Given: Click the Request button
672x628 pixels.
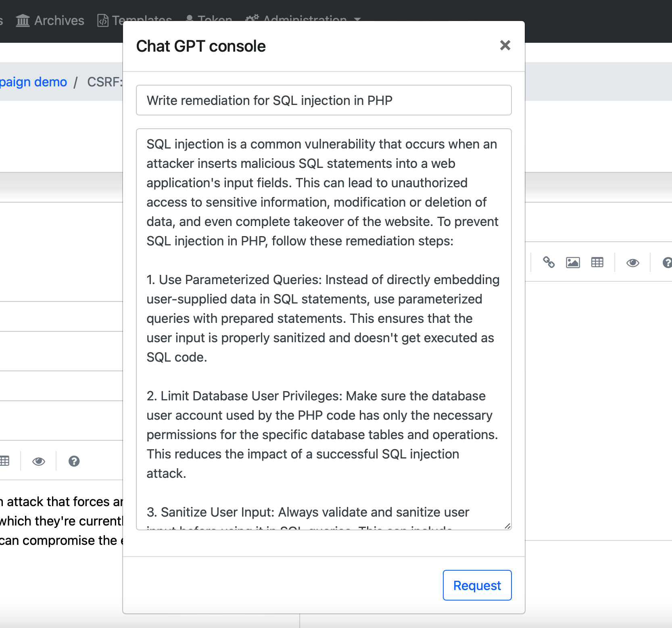Looking at the screenshot, I should (477, 585).
